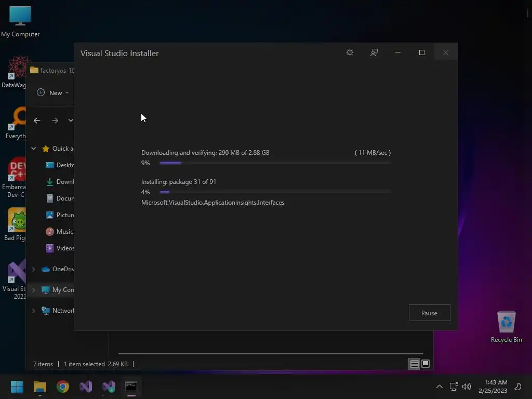This screenshot has width=532, height=399.
Task: Open recent locations dropdown in File Explorer
Action: 71,121
